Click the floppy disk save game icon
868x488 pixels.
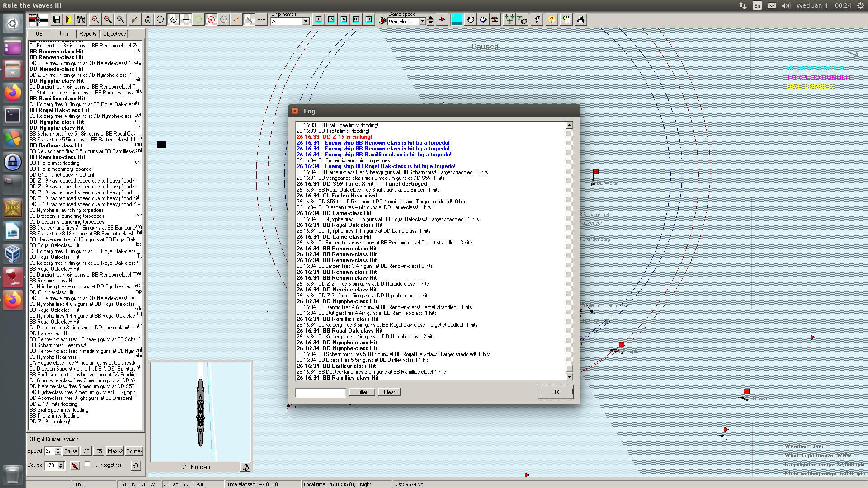point(57,19)
